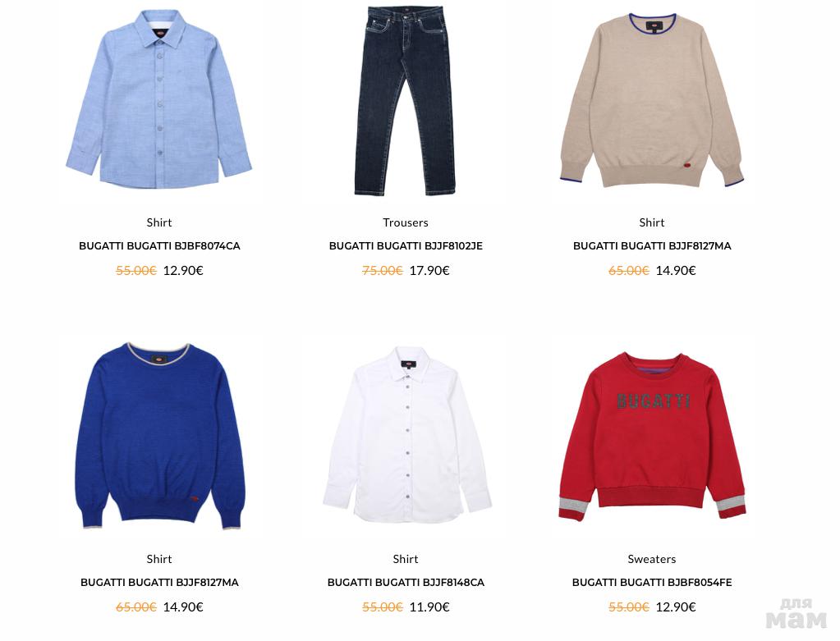The height and width of the screenshot is (641, 840).
Task: Click product title BUGATTI BUGATTI BJBF8074CA
Action: click(x=159, y=245)
